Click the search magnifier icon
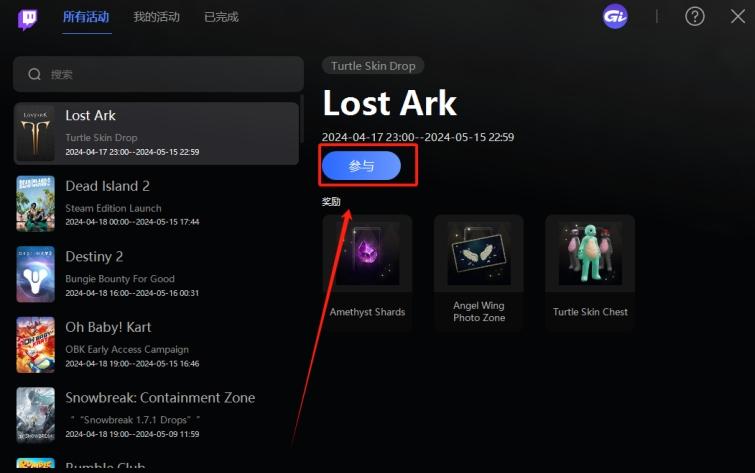The image size is (755, 473). (x=34, y=74)
